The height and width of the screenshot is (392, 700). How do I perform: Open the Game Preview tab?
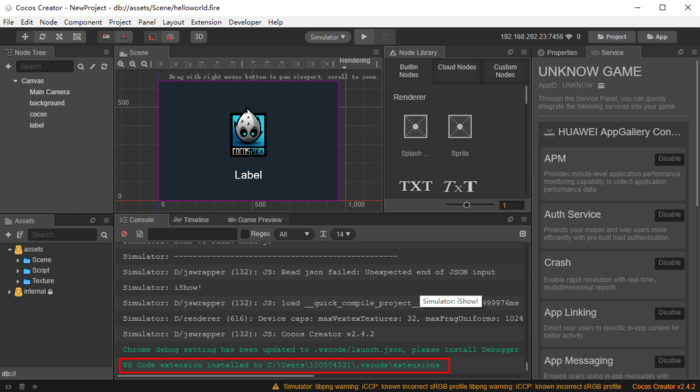click(x=255, y=220)
